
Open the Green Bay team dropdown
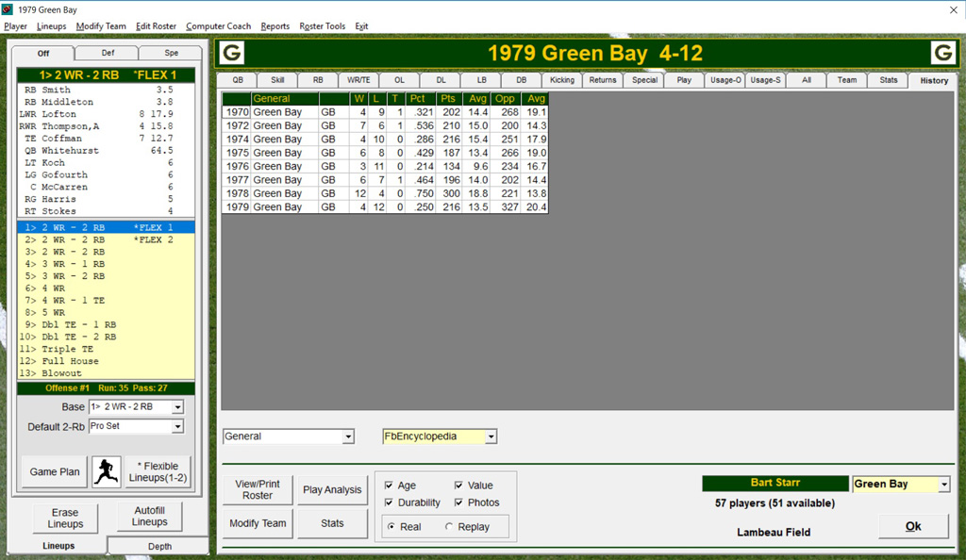[x=944, y=484]
